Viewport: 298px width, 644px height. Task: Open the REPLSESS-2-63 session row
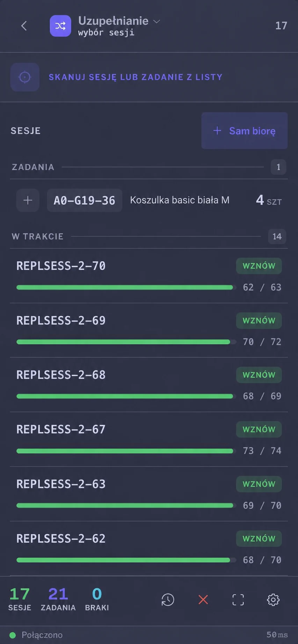pos(149,494)
